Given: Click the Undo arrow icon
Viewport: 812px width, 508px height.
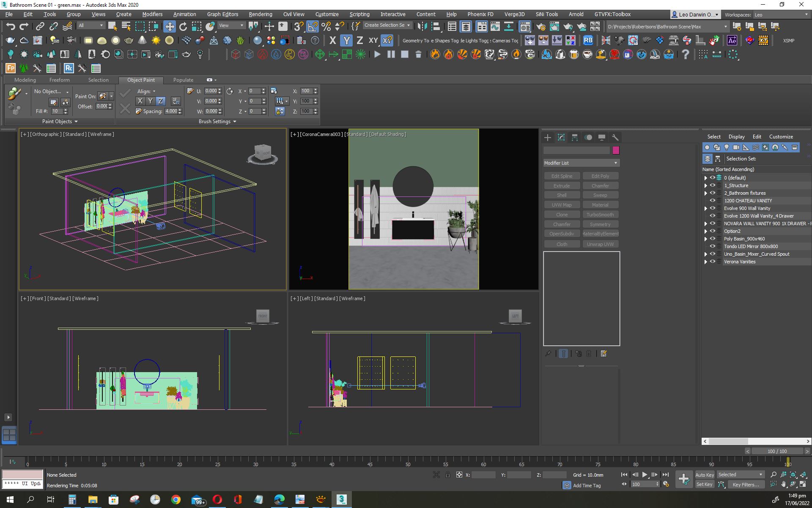Looking at the screenshot, I should [11, 27].
